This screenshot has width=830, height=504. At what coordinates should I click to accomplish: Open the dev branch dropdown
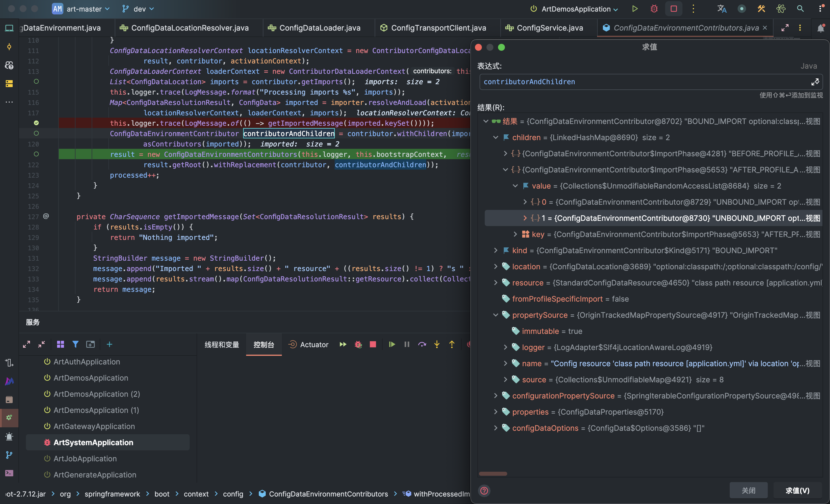coord(139,9)
